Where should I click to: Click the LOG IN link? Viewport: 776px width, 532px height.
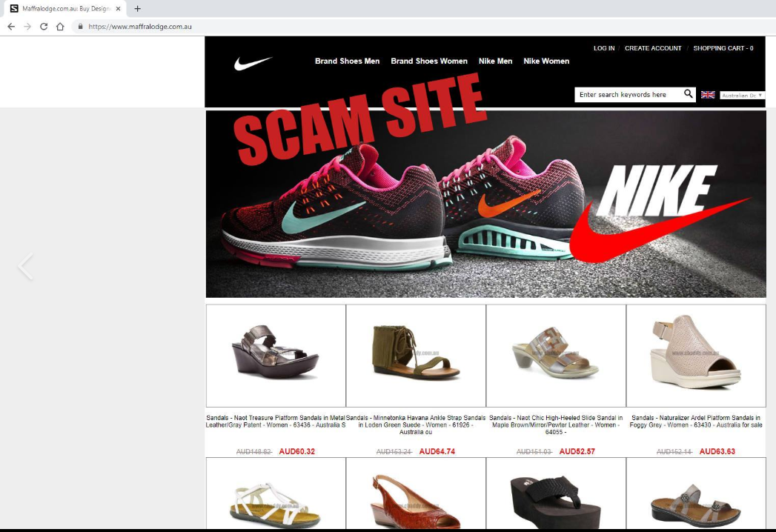click(604, 48)
